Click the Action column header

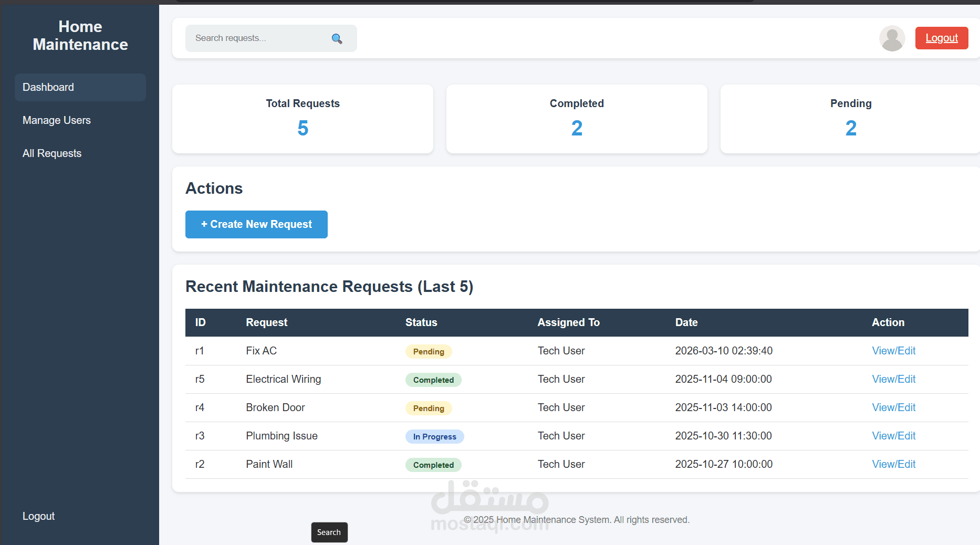click(888, 322)
